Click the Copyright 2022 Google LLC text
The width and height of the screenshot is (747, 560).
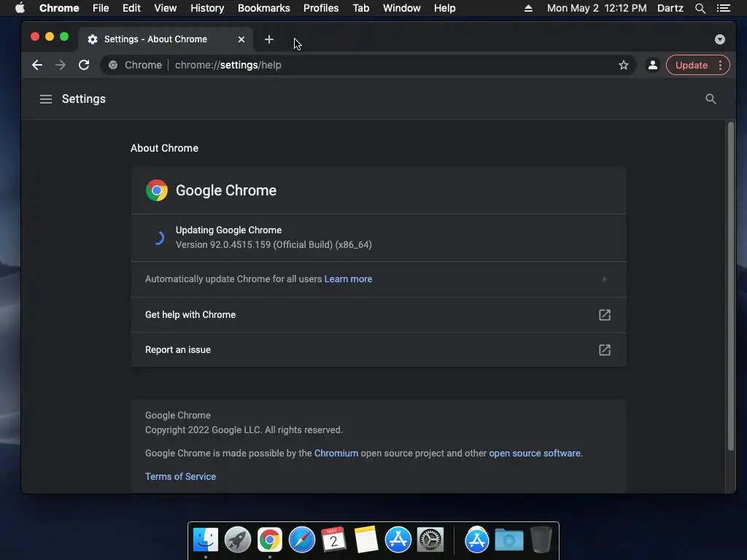click(244, 430)
